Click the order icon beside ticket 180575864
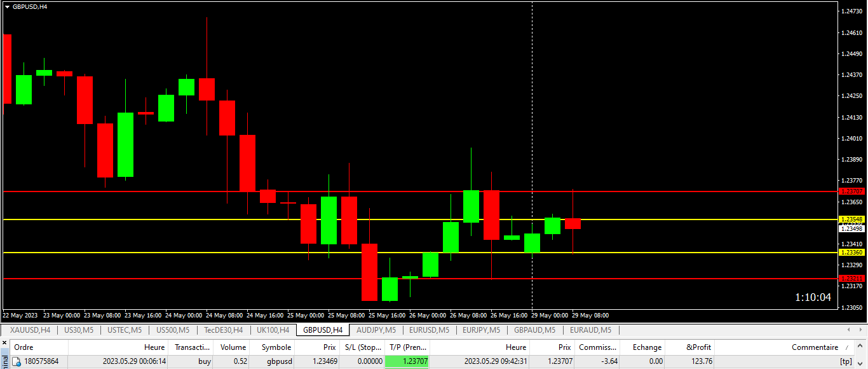 pyautogui.click(x=17, y=361)
